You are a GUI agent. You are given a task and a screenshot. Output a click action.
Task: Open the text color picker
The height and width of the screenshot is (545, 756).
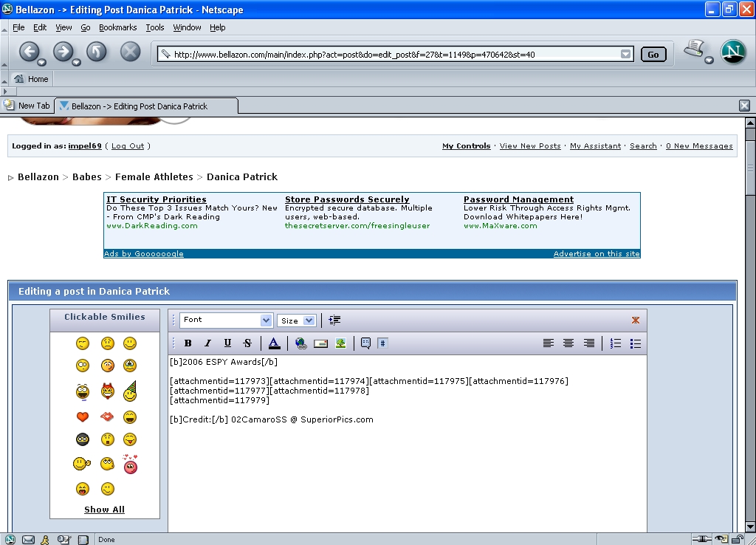point(274,343)
